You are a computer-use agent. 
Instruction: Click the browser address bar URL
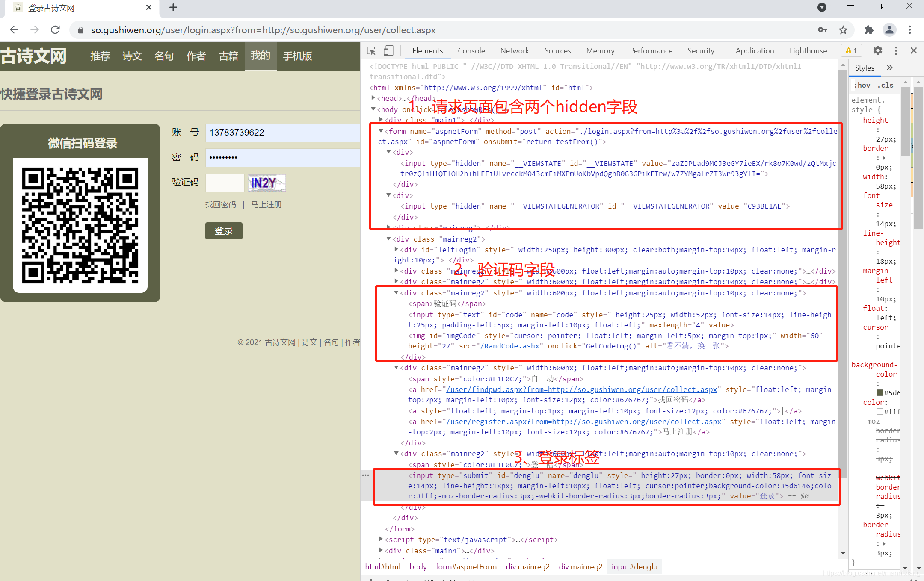[263, 30]
